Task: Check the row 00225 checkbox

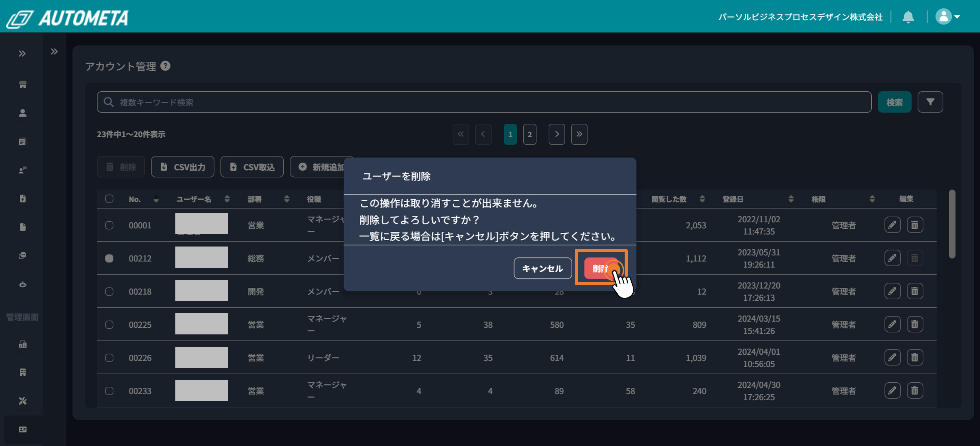Action: tap(109, 324)
